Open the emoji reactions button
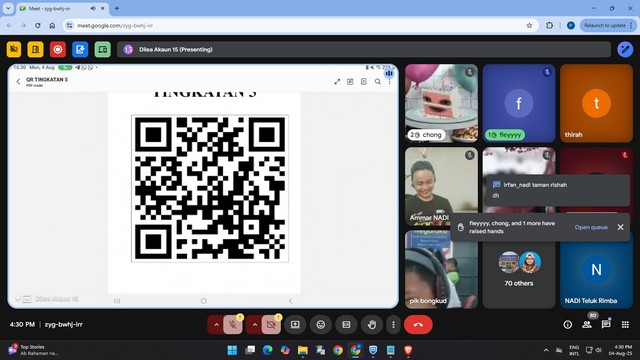 [321, 325]
